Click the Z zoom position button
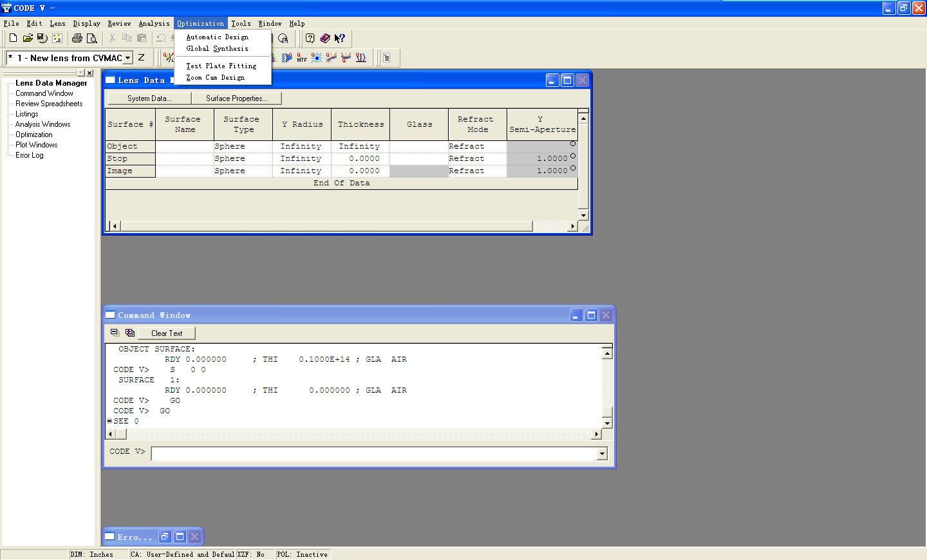Viewport: 927px width, 560px height. (141, 58)
